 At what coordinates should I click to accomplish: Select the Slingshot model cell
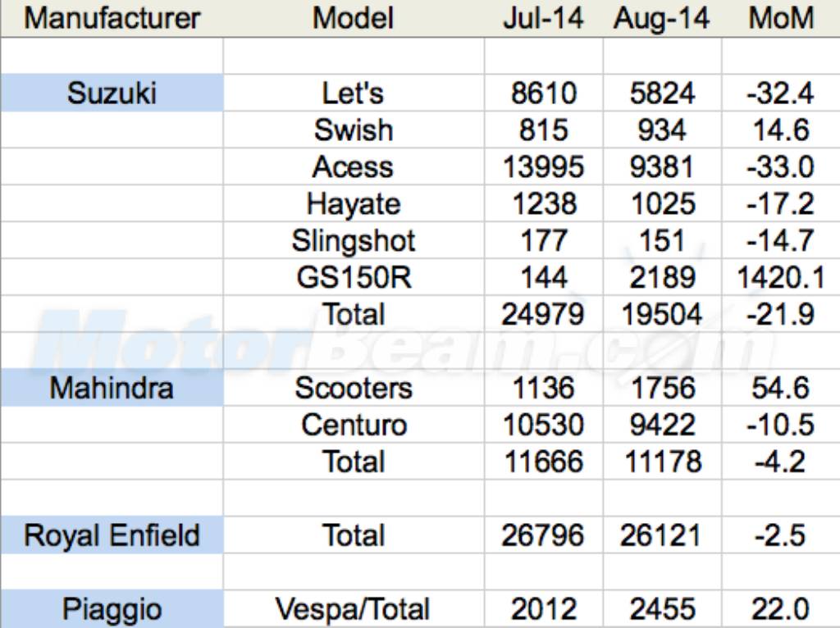[354, 241]
